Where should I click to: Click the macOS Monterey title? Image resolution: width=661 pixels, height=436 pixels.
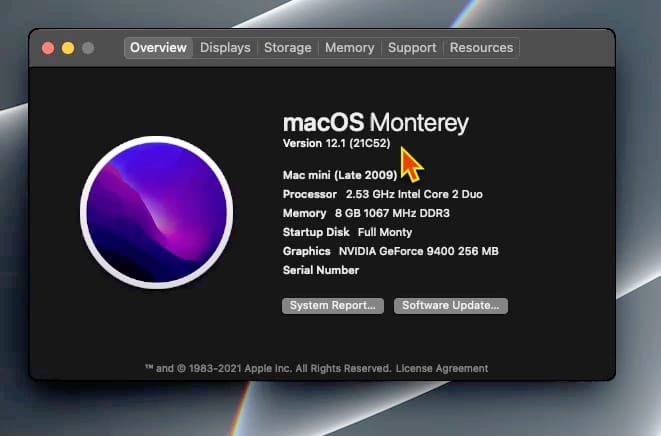pos(376,123)
